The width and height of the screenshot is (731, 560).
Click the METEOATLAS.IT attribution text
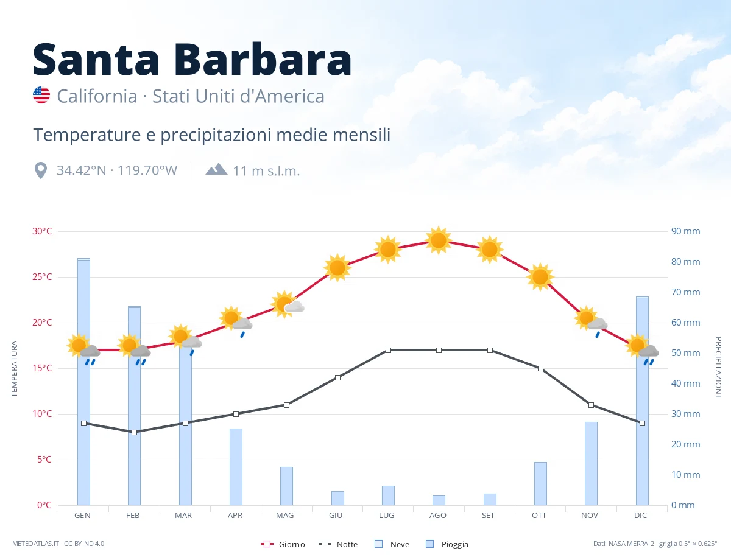(58, 544)
